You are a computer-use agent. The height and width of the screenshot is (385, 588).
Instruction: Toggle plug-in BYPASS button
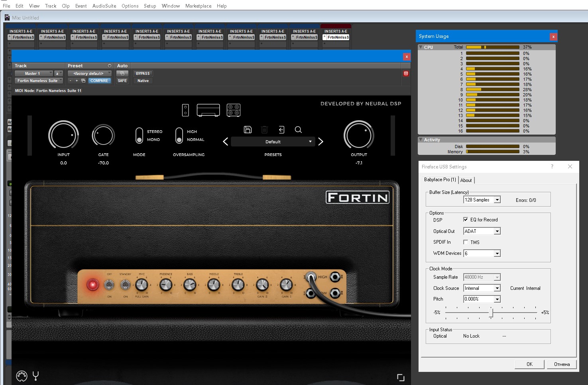click(143, 73)
